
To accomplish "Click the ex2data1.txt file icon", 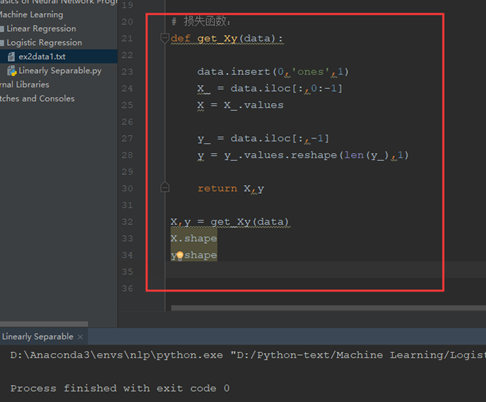I will pyautogui.click(x=11, y=57).
